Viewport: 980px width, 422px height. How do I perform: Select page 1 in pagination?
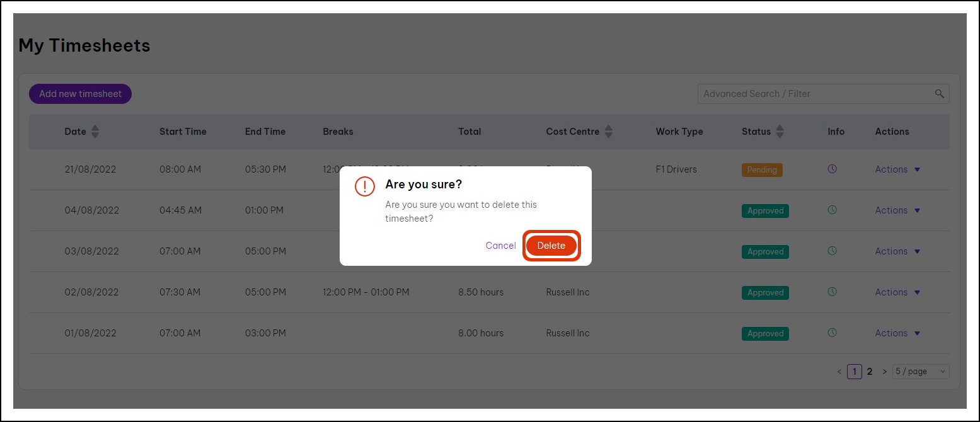(x=854, y=372)
